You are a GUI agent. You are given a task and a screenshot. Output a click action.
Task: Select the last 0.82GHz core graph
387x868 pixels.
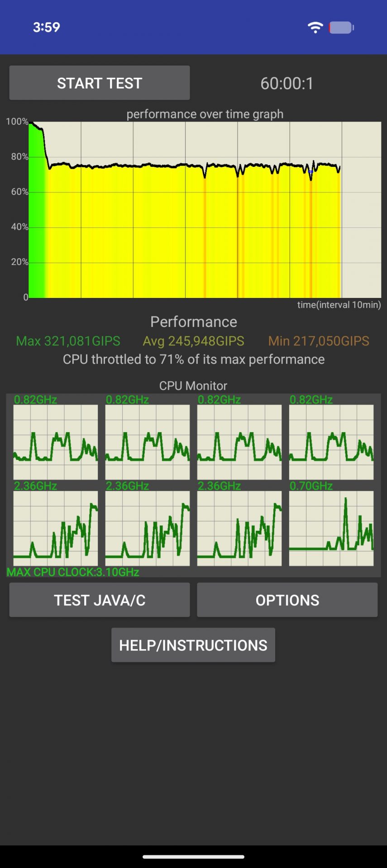coord(331,442)
